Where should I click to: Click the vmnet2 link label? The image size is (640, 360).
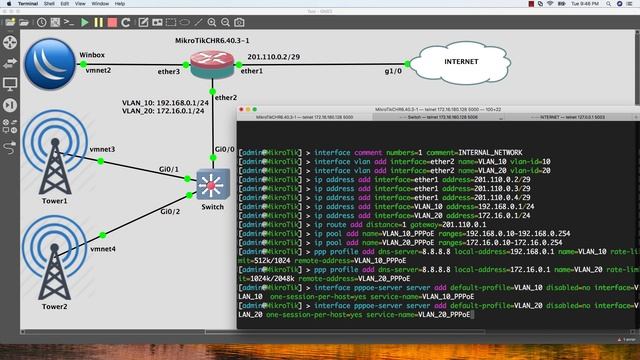pyautogui.click(x=98, y=70)
